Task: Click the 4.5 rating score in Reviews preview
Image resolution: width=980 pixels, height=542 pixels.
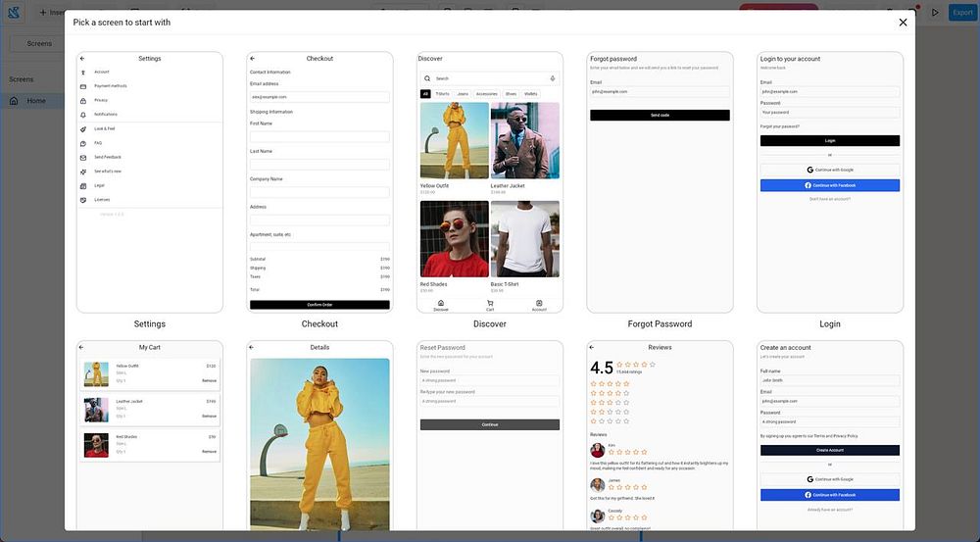Action: tap(602, 368)
